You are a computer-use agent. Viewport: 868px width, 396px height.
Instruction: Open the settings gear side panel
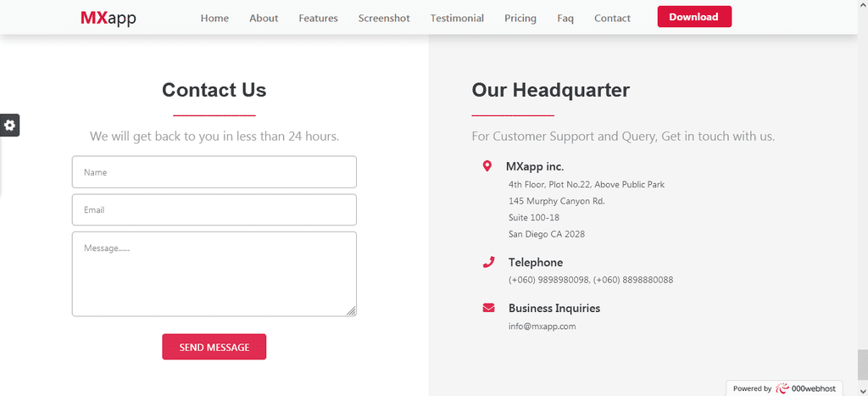point(9,125)
